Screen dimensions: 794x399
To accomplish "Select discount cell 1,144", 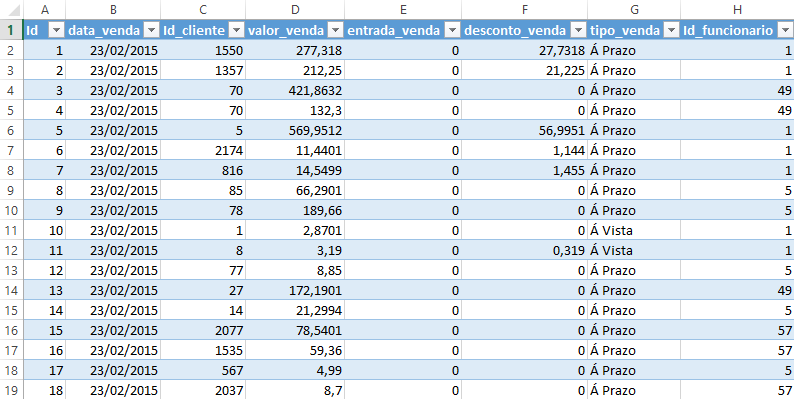I will point(524,150).
